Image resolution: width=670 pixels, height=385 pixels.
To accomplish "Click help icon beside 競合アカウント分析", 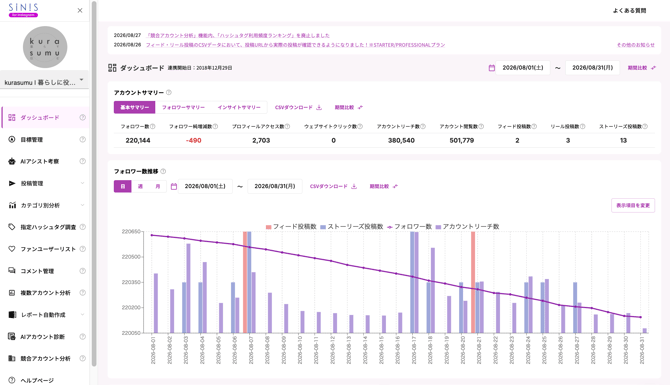I will click(x=82, y=358).
